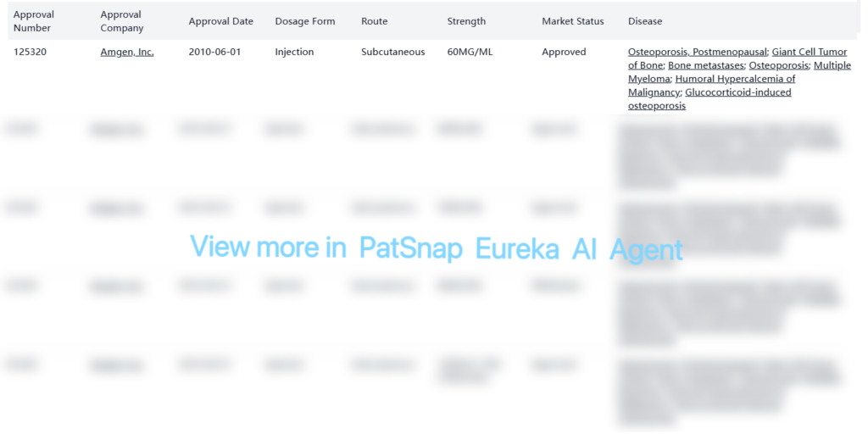Select the Dosage Form column header

tap(304, 21)
